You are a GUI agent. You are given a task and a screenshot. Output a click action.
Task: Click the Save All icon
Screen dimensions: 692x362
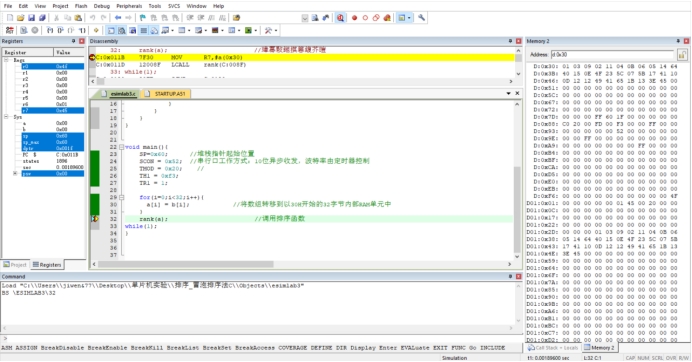pyautogui.click(x=42, y=18)
